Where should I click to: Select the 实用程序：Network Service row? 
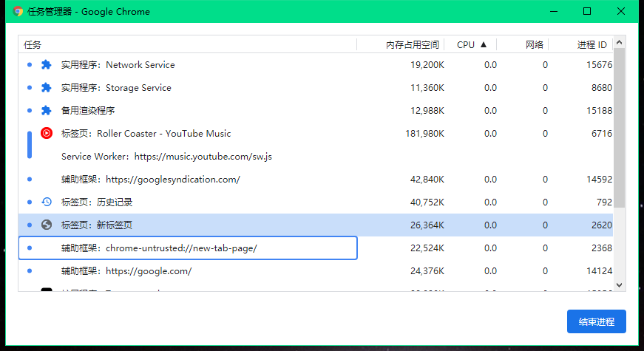tap(316, 65)
